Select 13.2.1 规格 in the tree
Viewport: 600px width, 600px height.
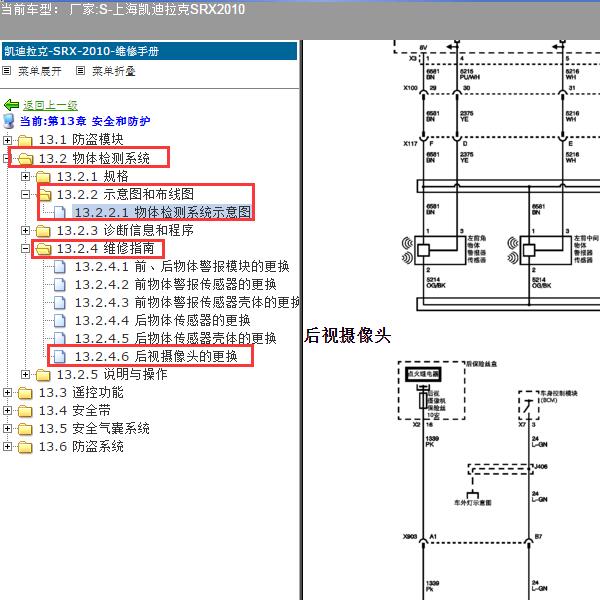click(92, 176)
